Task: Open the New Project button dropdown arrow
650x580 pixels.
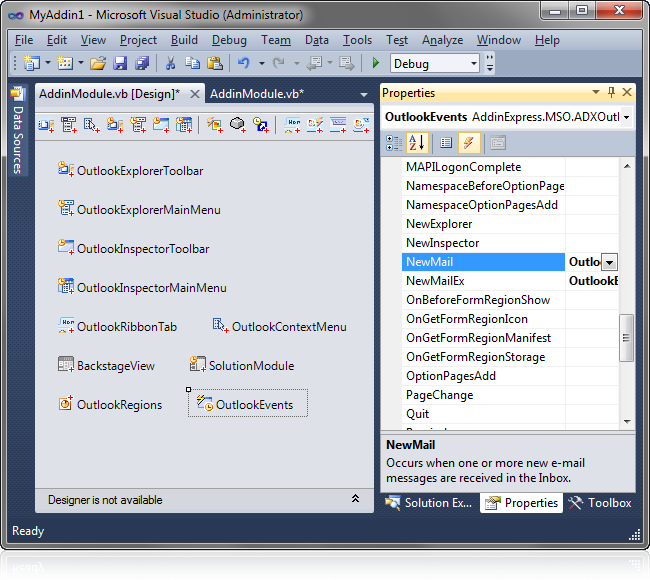Action: click(47, 63)
